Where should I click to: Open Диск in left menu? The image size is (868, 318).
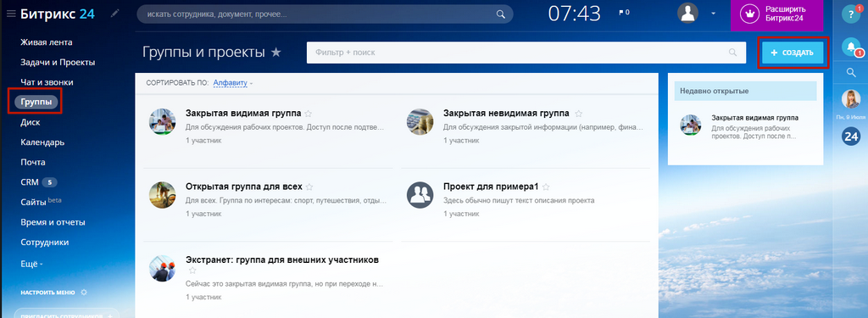click(31, 122)
